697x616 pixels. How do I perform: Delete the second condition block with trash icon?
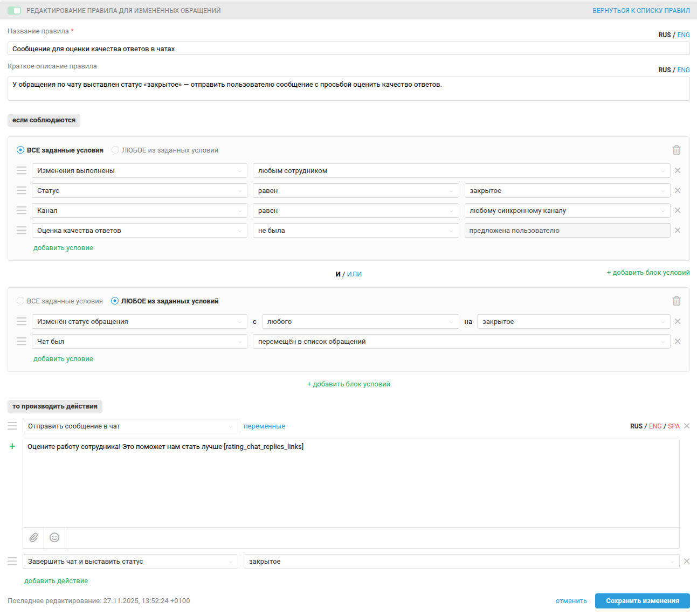coord(677,301)
